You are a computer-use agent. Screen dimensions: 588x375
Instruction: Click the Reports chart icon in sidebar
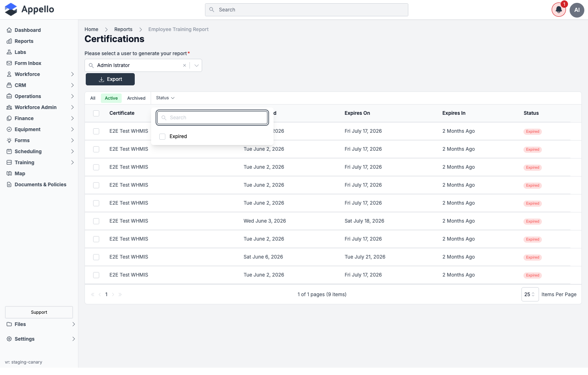point(9,41)
